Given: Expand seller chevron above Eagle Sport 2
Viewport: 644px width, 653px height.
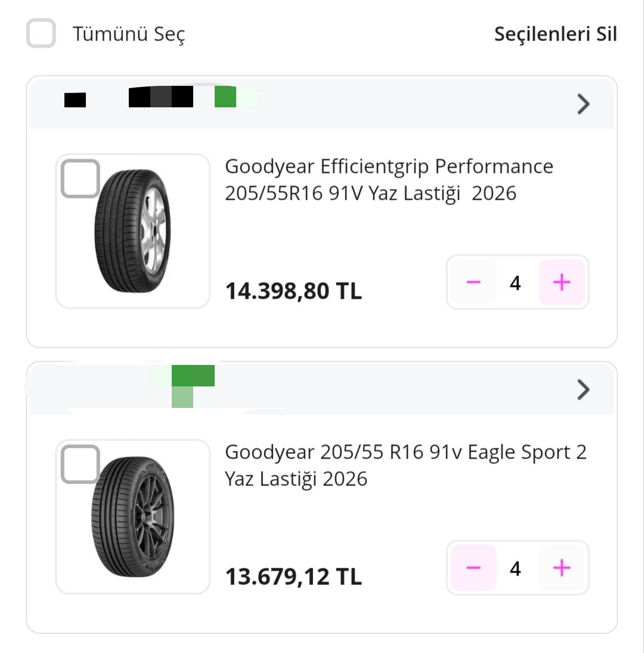Looking at the screenshot, I should click(x=583, y=390).
